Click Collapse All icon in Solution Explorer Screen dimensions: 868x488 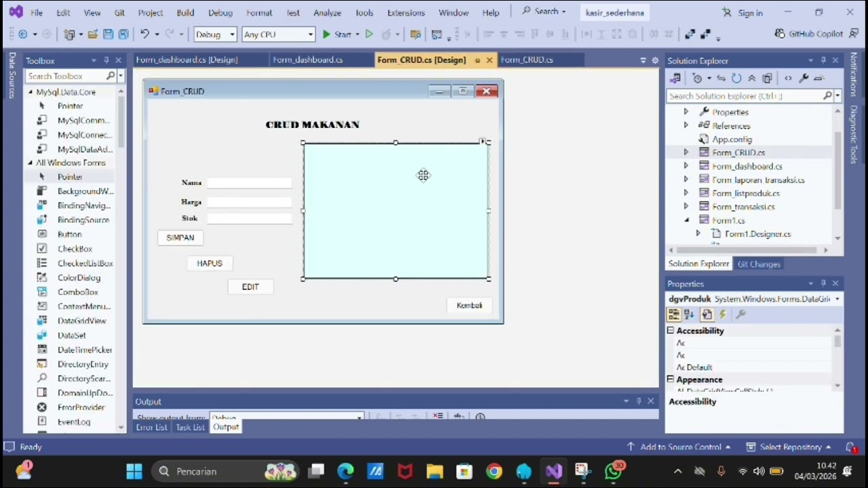[x=751, y=79]
